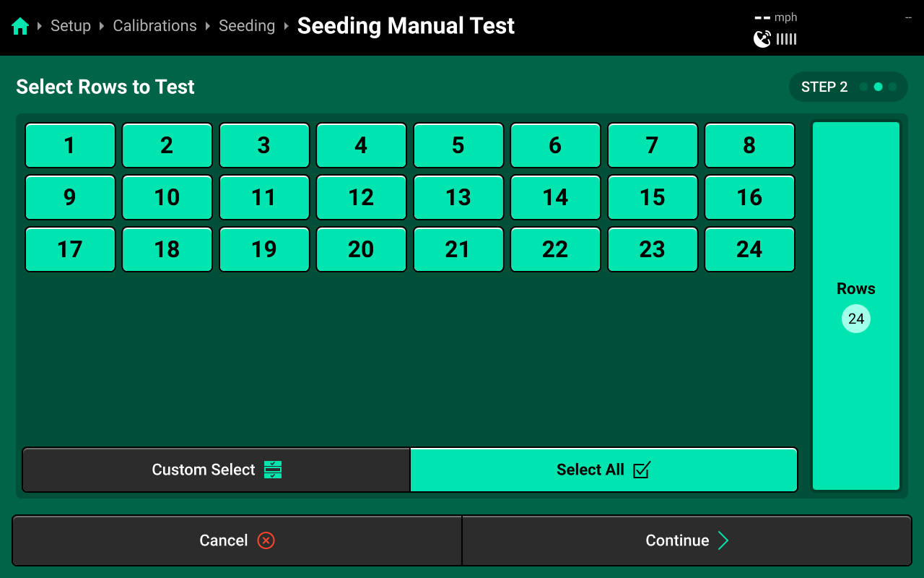Toggle row 18 for testing

tap(167, 249)
